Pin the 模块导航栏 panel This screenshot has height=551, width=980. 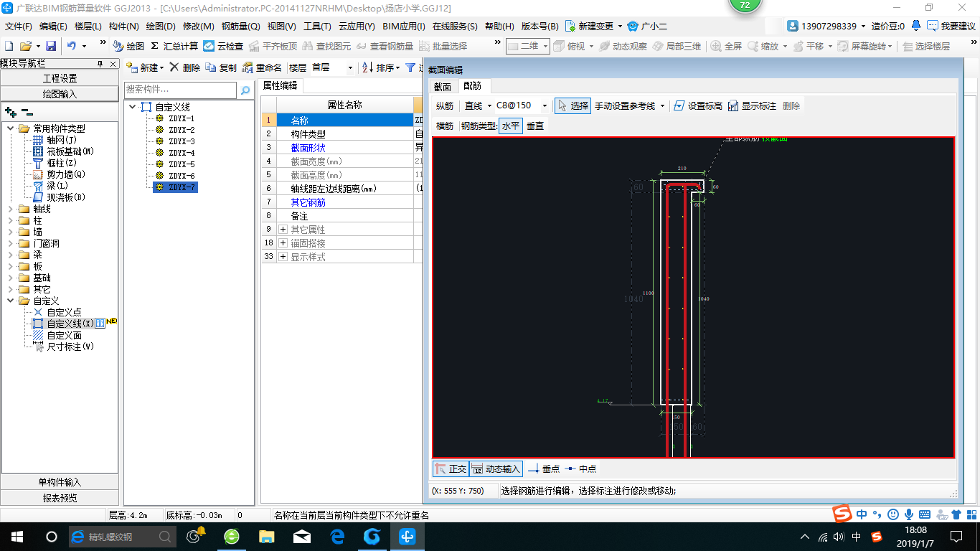point(100,65)
